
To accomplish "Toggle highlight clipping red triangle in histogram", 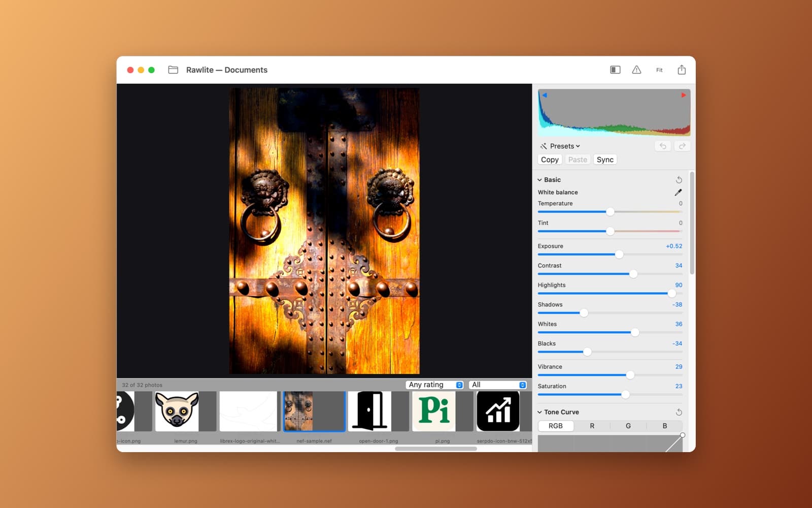I will tap(684, 95).
